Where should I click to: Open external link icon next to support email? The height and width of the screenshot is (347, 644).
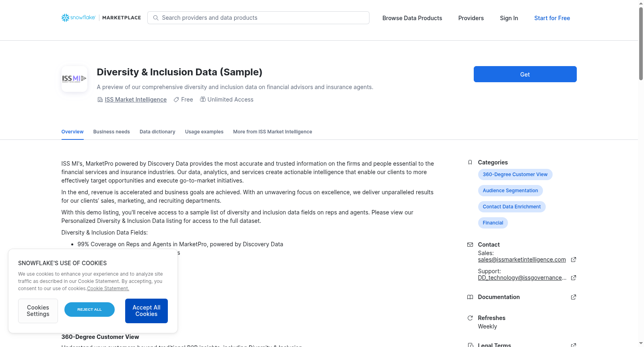pos(574,278)
